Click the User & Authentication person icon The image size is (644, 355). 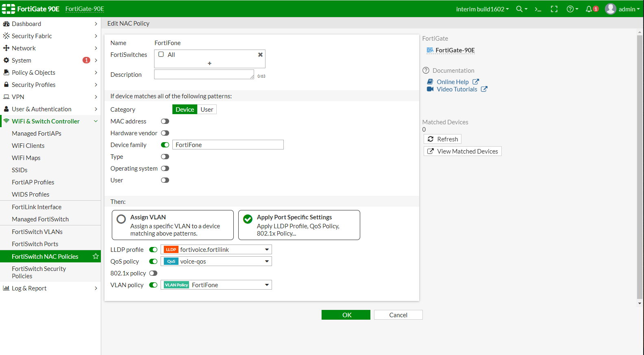[x=6, y=109]
